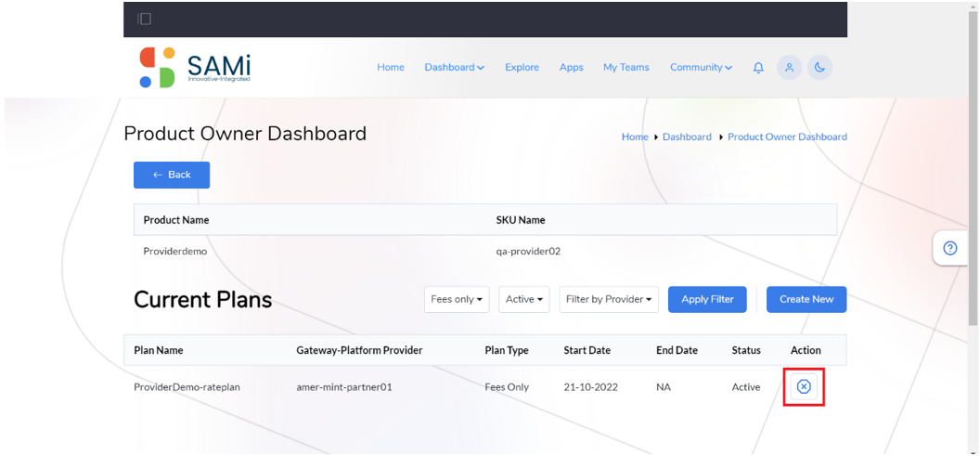The width and height of the screenshot is (980, 456).
Task: Cancel the ProviderDemo-rateplan plan action icon
Action: (x=804, y=387)
